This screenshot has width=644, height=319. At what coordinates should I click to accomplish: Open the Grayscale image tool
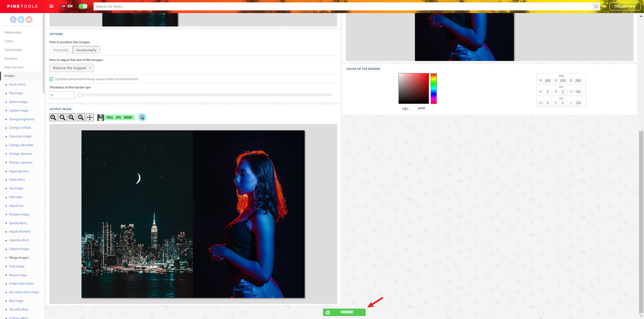pos(20,136)
